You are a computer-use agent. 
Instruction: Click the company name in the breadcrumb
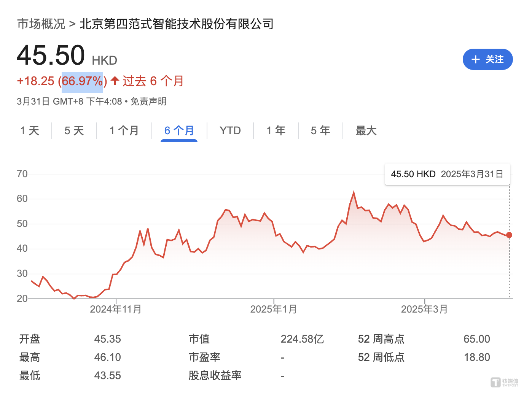(x=177, y=24)
